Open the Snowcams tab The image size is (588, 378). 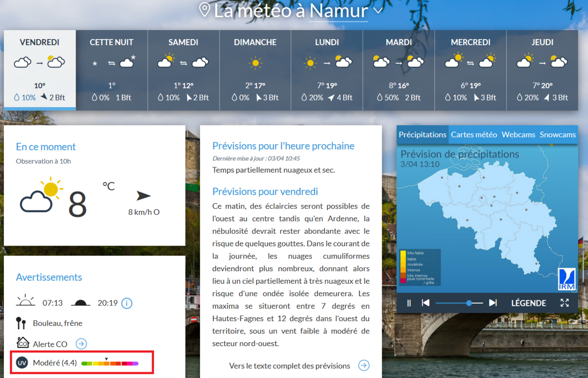tap(558, 134)
